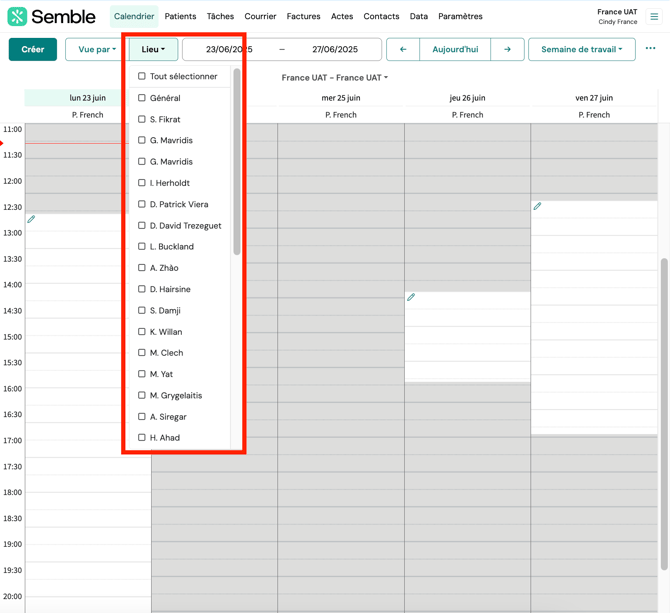The height and width of the screenshot is (613, 670).
Task: Jump to Aujourd'hui
Action: click(455, 49)
